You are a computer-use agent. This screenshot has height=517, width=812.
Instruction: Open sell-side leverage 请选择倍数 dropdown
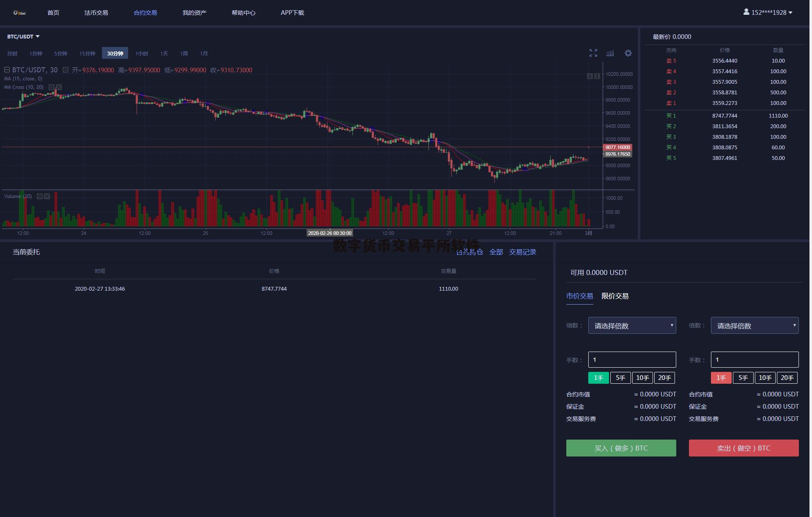[x=754, y=326]
